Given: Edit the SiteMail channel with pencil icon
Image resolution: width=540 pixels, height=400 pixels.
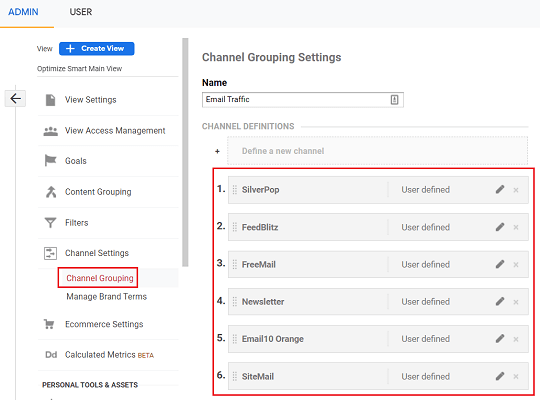Looking at the screenshot, I should pos(500,376).
